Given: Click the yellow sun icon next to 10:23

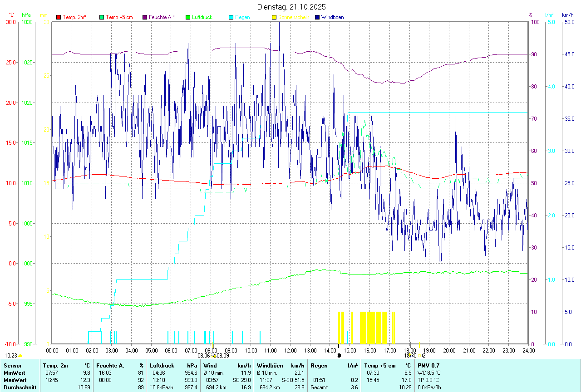Looking at the screenshot, I should click(x=20, y=356).
